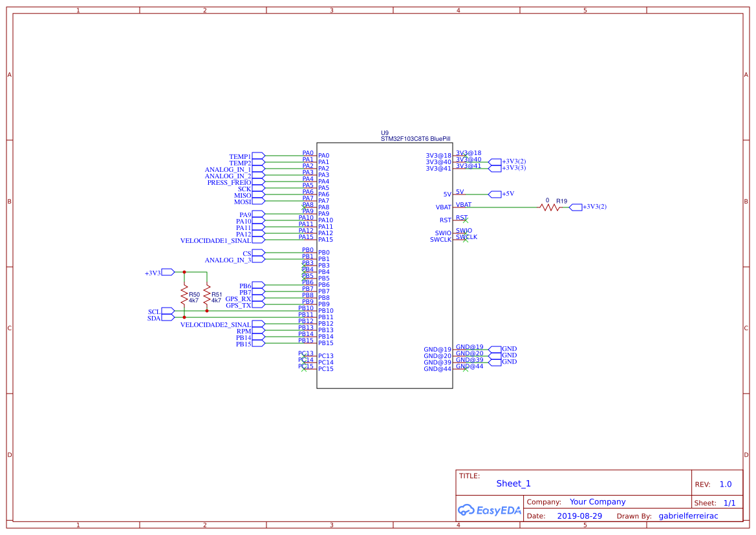Select the no-connect mark on PC15 pin
This screenshot has height=535, width=756.
pyautogui.click(x=304, y=369)
